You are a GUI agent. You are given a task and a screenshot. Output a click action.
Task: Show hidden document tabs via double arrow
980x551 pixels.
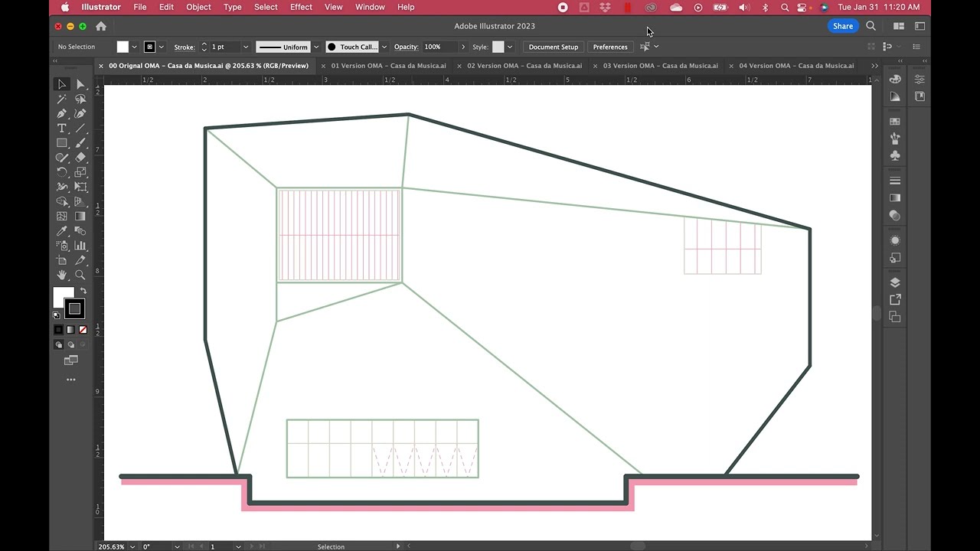[x=874, y=66]
